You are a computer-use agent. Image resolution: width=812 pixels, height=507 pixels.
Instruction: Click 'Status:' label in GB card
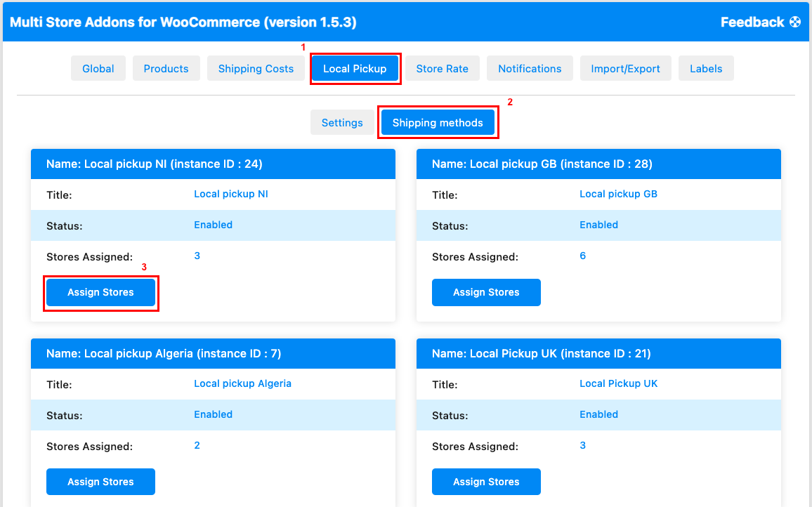[450, 226]
